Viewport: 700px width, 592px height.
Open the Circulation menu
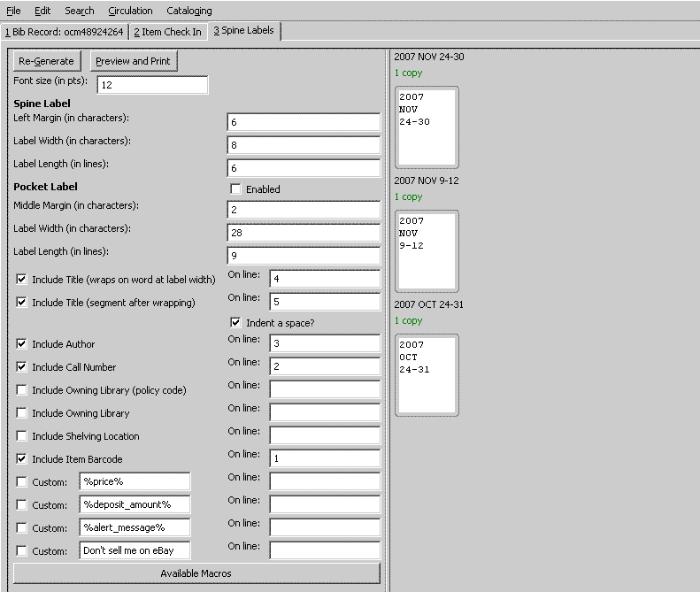130,11
